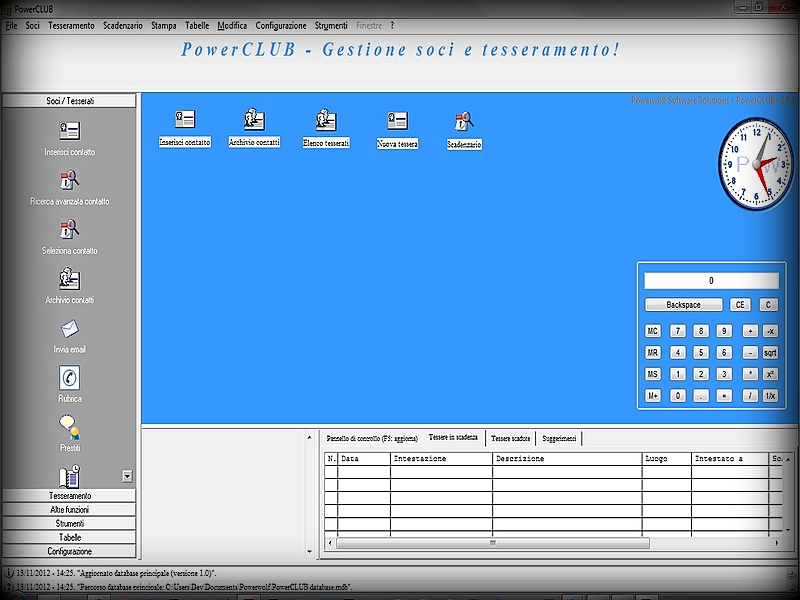Switch to Tessere in scadenza tab
The image size is (800, 600).
(453, 437)
